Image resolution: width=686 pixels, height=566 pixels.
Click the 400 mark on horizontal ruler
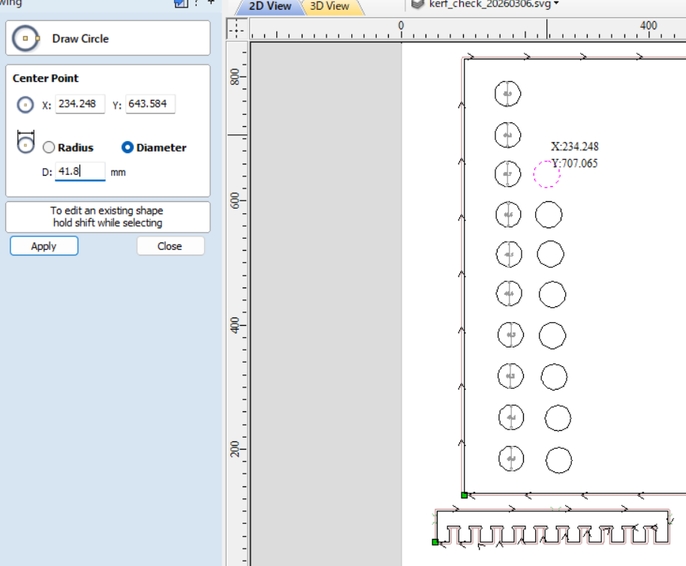tap(648, 26)
